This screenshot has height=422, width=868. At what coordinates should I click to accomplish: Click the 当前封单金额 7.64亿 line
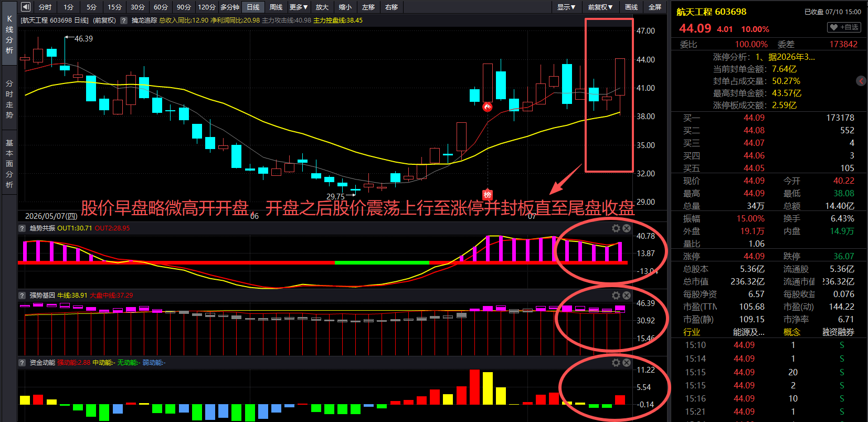coord(755,69)
